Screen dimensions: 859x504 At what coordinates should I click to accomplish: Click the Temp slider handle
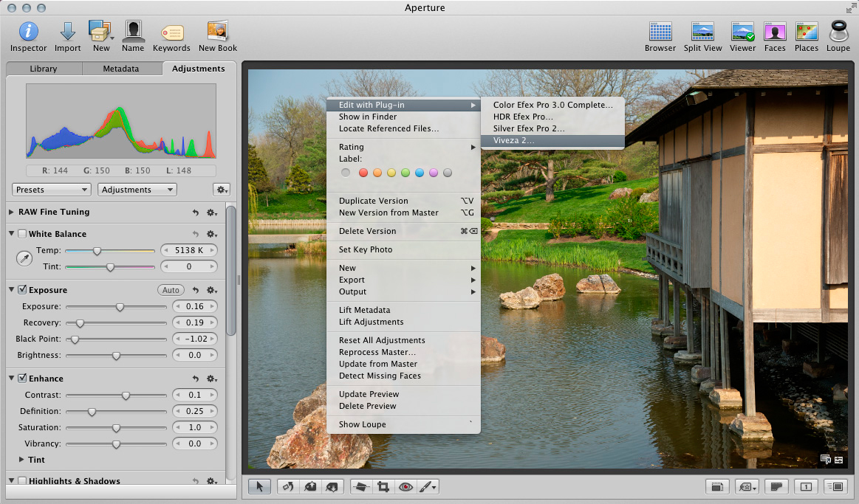click(x=97, y=251)
